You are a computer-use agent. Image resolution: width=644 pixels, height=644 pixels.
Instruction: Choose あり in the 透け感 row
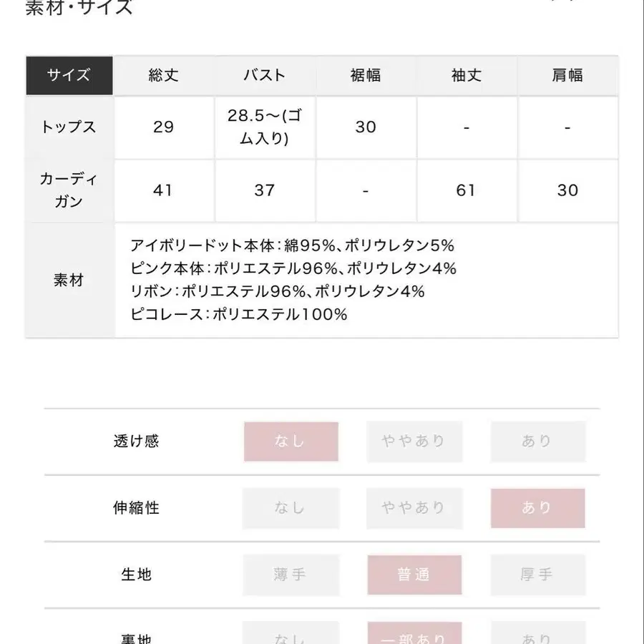click(537, 441)
